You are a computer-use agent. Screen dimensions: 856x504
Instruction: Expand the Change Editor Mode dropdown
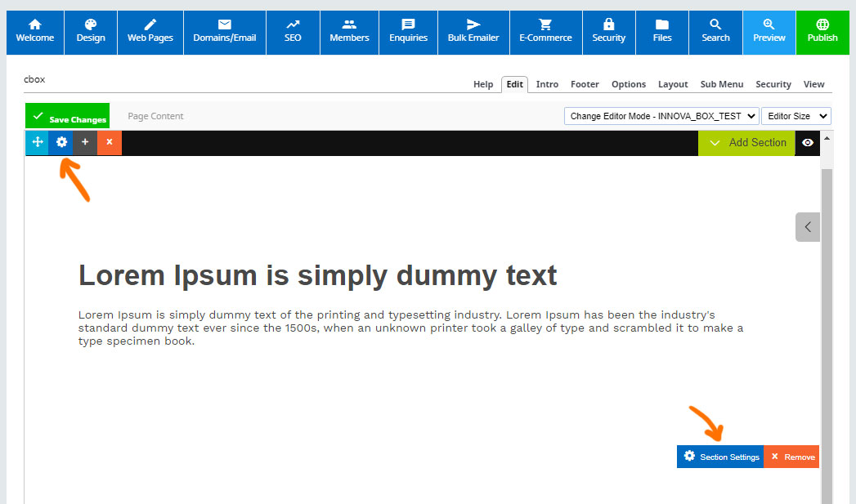[661, 116]
